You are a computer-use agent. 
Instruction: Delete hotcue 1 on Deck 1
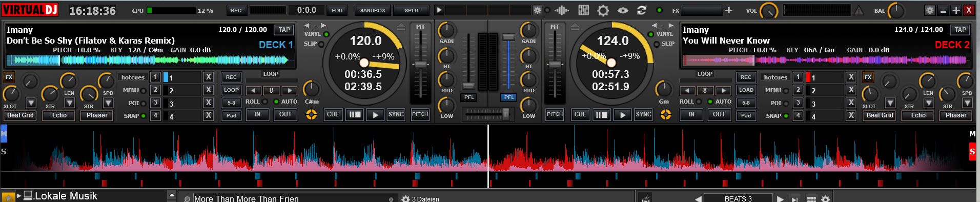point(208,77)
